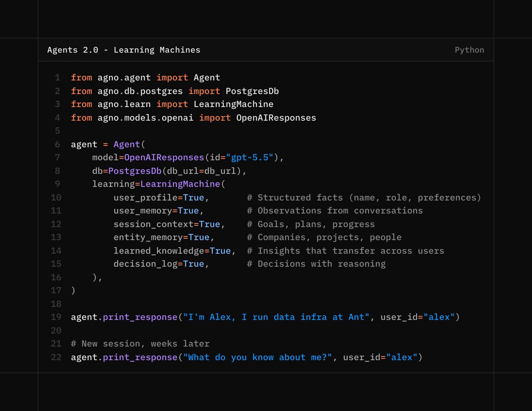Click 'agent.print_response' on line 19
Viewport: 532px width, 411px height.
click(x=124, y=317)
